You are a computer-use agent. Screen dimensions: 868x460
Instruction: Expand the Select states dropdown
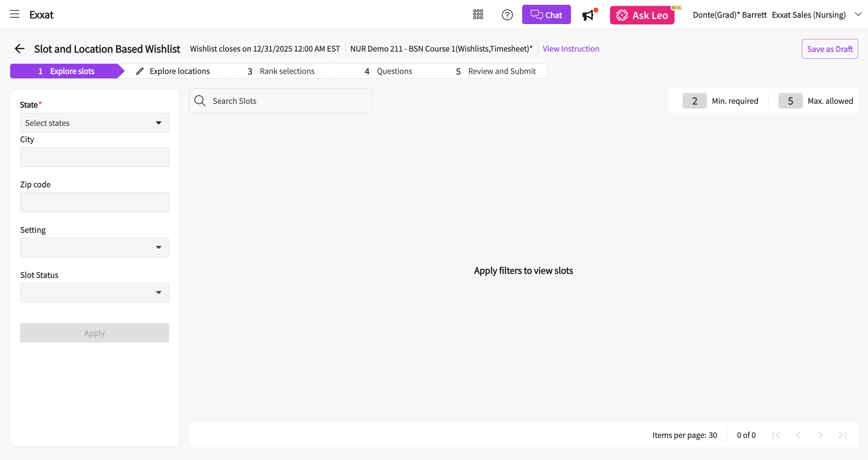point(94,123)
